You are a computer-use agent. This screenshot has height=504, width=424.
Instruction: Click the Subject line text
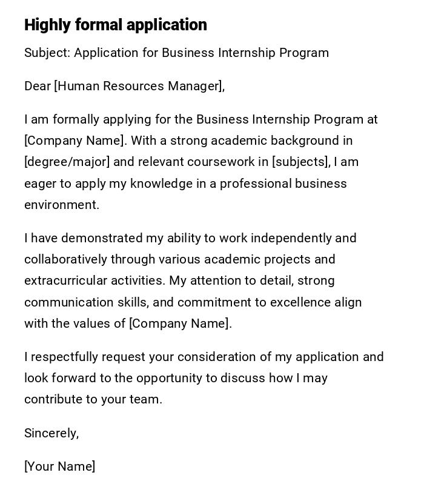(176, 53)
